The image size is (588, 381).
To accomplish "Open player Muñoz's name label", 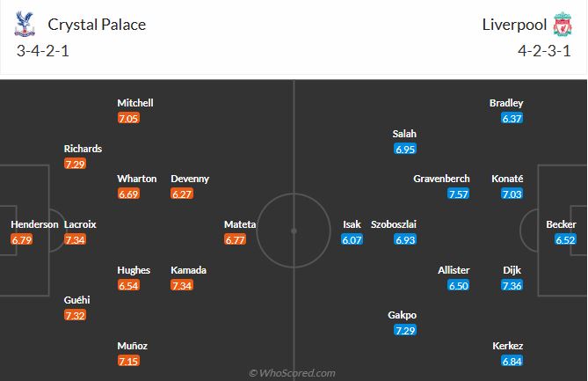I will pos(134,346).
